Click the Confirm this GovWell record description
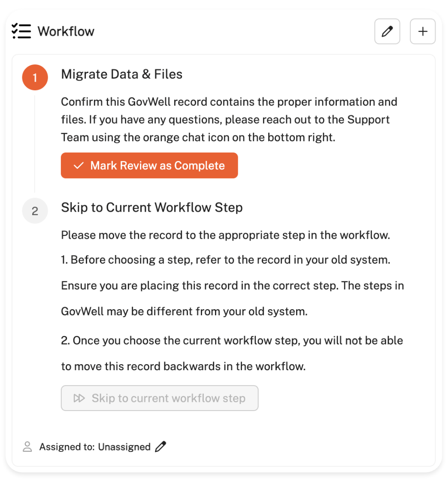This screenshot has width=448, height=481. coord(229,119)
